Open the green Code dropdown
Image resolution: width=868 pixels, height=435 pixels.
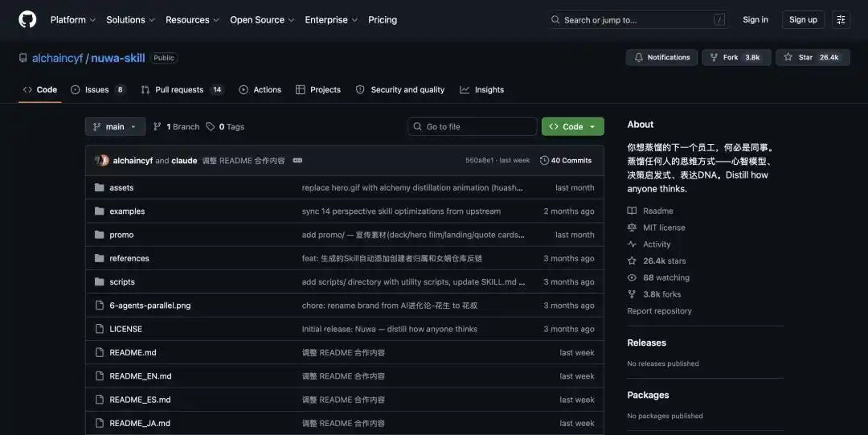coord(572,126)
